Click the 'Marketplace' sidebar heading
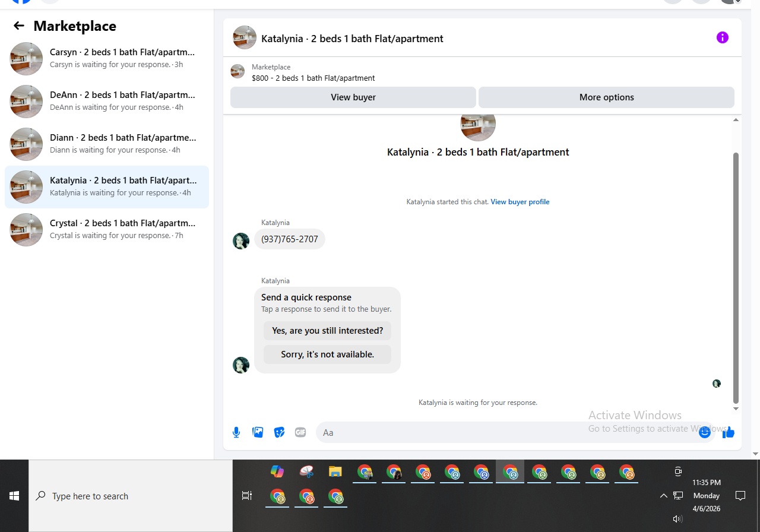The width and height of the screenshot is (760, 532). tap(75, 26)
